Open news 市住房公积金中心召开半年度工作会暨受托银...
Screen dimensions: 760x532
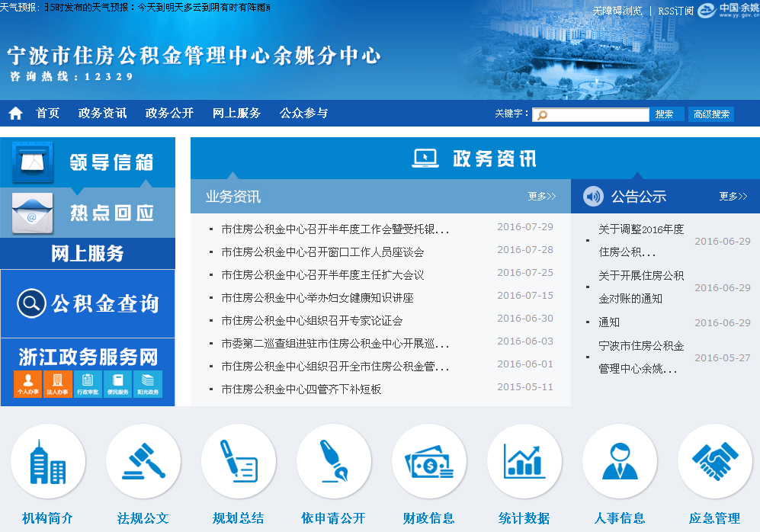click(335, 229)
